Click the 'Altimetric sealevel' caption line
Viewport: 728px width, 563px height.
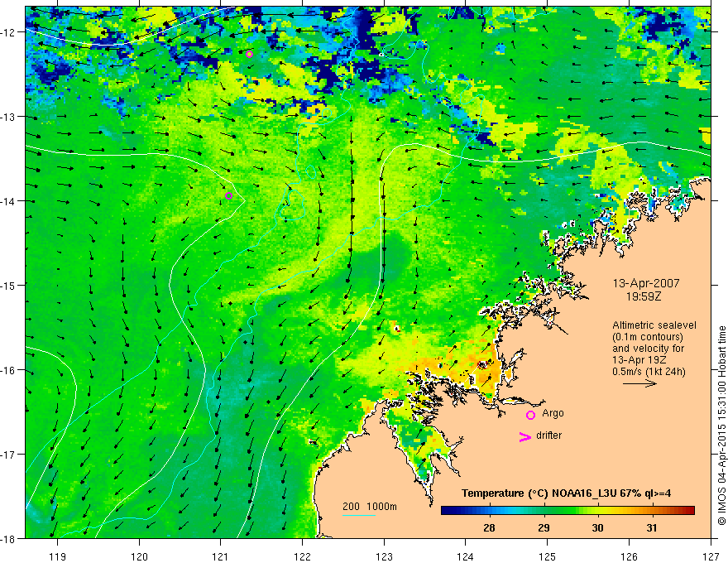click(x=654, y=325)
